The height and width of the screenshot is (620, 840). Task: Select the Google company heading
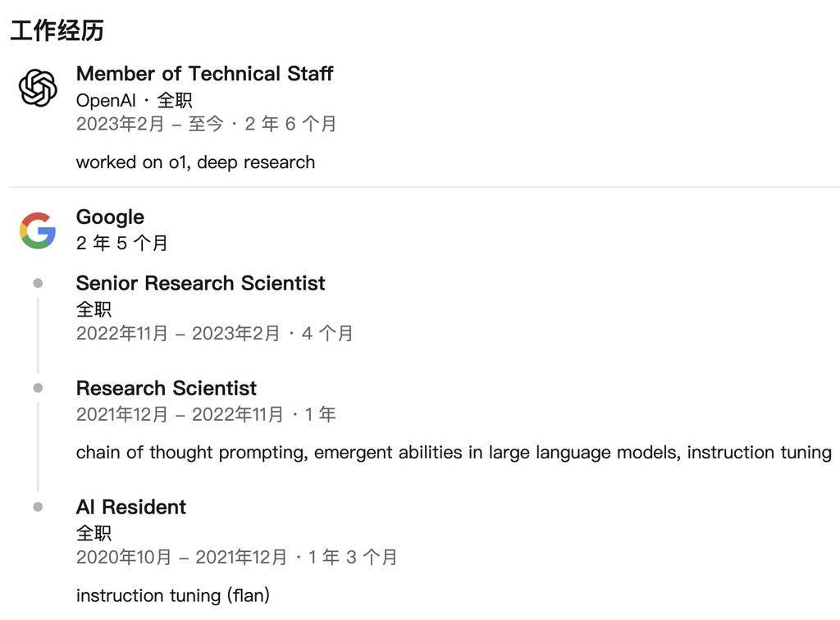click(x=110, y=217)
